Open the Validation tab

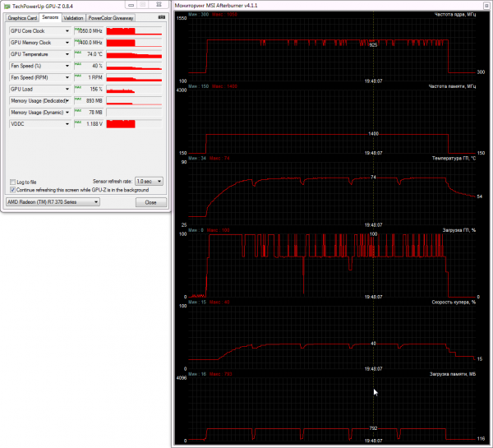click(73, 18)
